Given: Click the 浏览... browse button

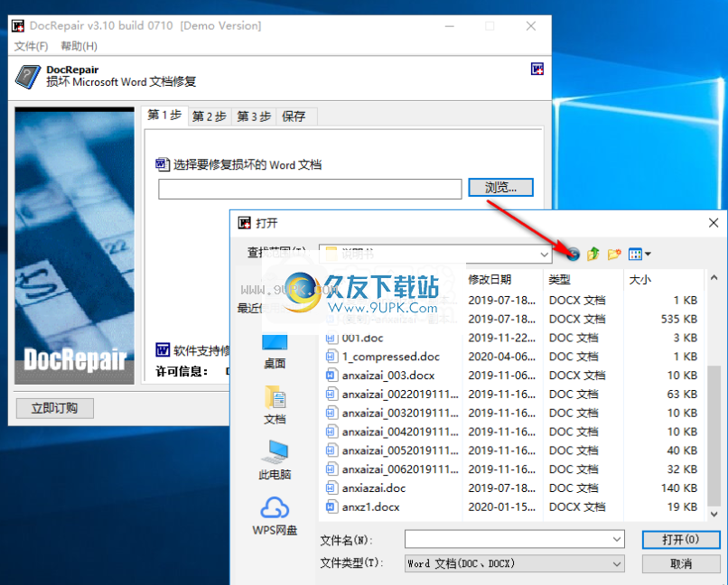Looking at the screenshot, I should [x=500, y=188].
